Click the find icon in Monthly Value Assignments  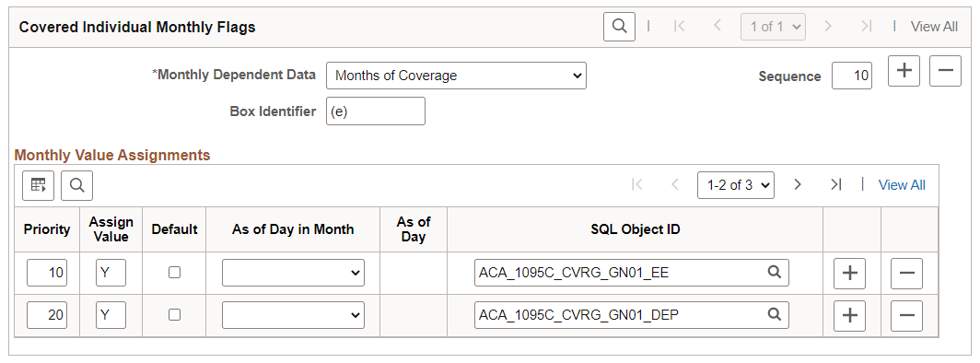click(76, 185)
